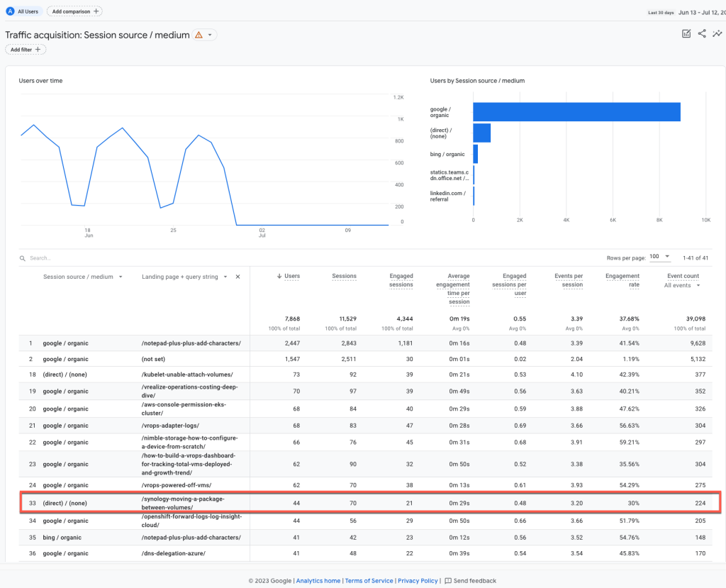Open the Privacy Policy link
Screen dimensions: 726x588
[418, 581]
